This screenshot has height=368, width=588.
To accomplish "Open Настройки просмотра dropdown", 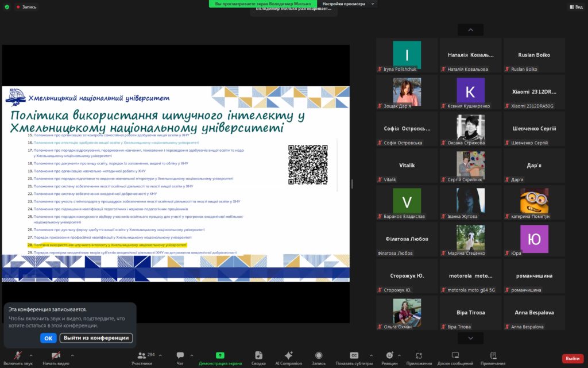I will [349, 4].
